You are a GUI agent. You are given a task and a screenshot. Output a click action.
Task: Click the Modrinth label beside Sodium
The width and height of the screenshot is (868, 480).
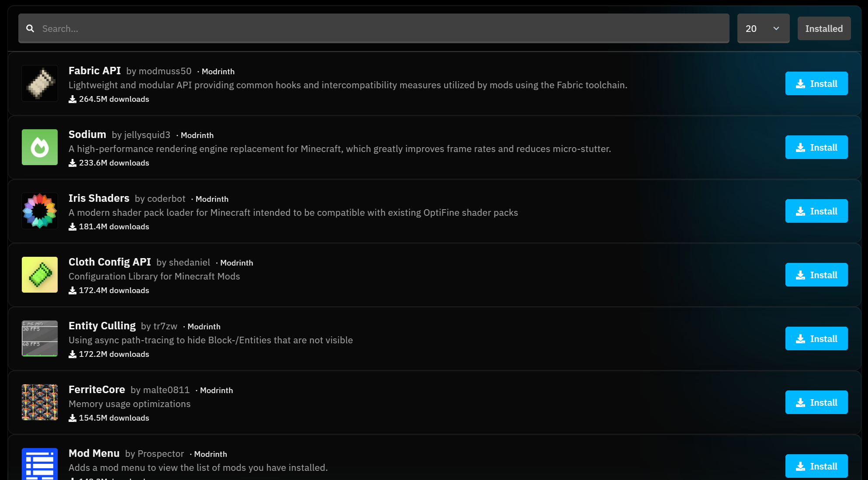coord(197,135)
